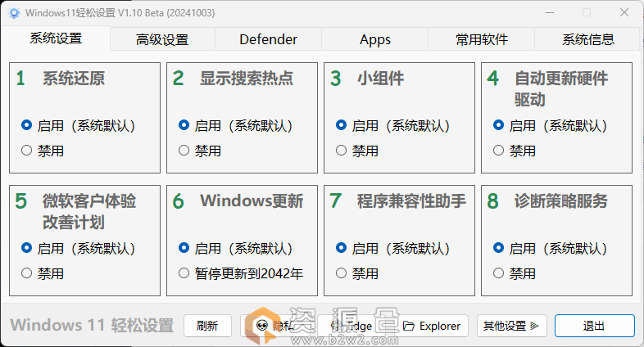Screen dimensions: 644x347
Task: Click the Edge button in bottom bar
Action: click(355, 326)
